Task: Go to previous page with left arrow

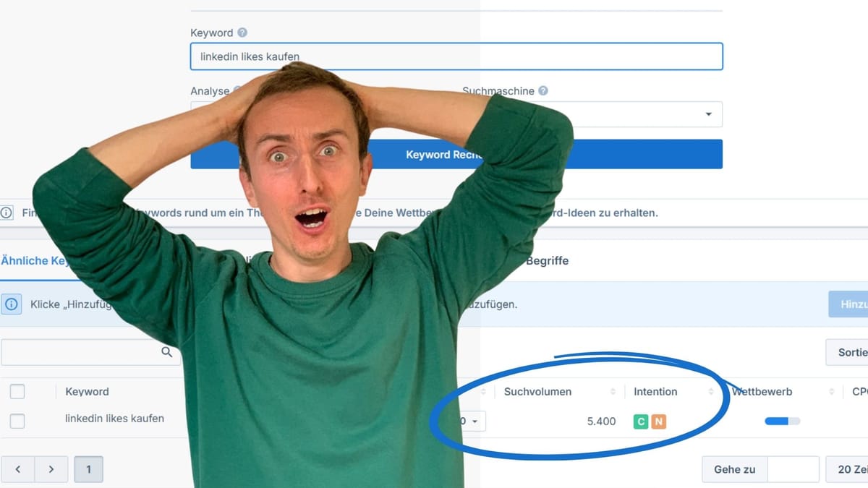Action: pos(18,469)
